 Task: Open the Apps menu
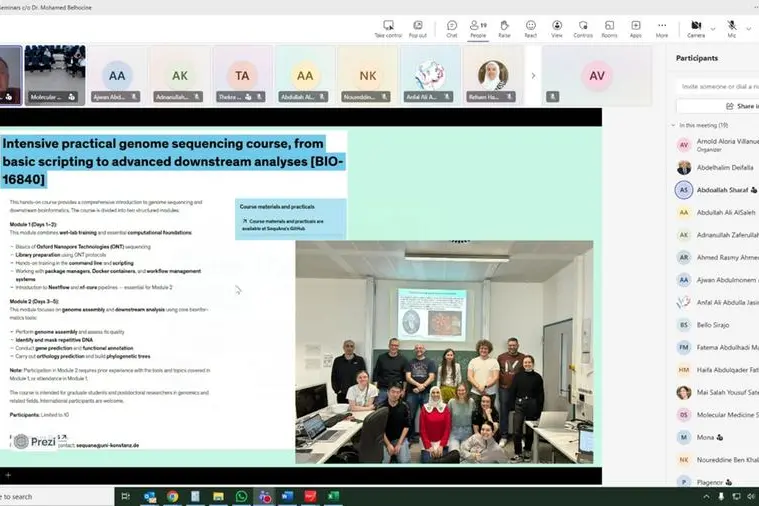tap(635, 28)
